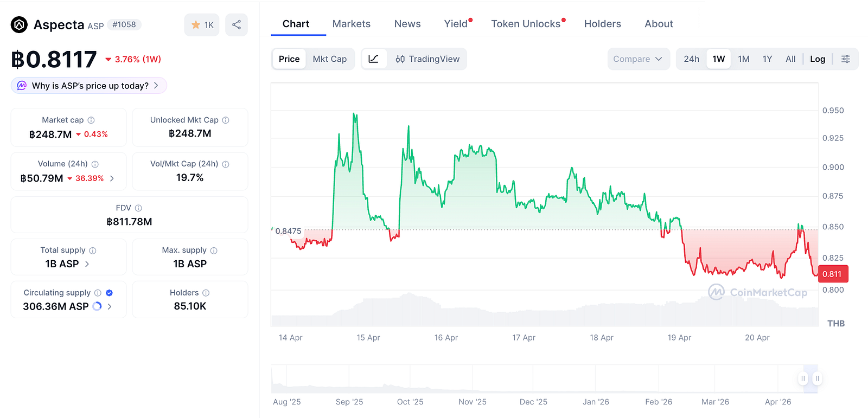Viewport: 868px width, 418px height.
Task: Click the Circulating supply info icon
Action: pos(98,293)
